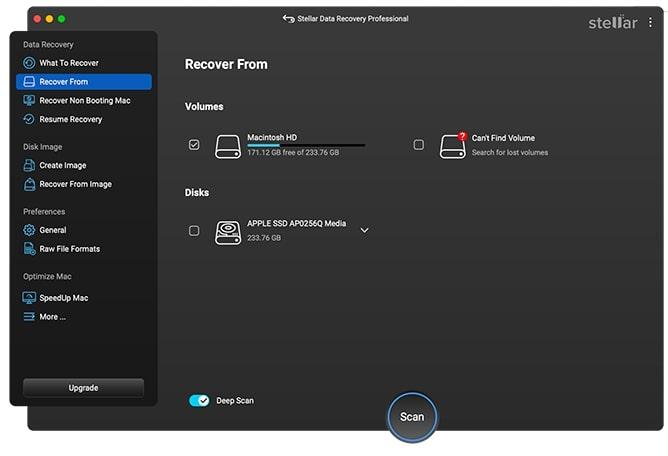Click the Create Image icon in sidebar
The image size is (668, 456).
tap(29, 165)
